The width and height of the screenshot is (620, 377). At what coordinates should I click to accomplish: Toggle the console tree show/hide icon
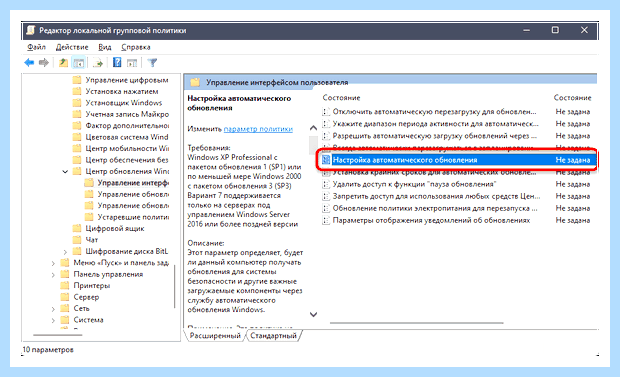[79, 63]
